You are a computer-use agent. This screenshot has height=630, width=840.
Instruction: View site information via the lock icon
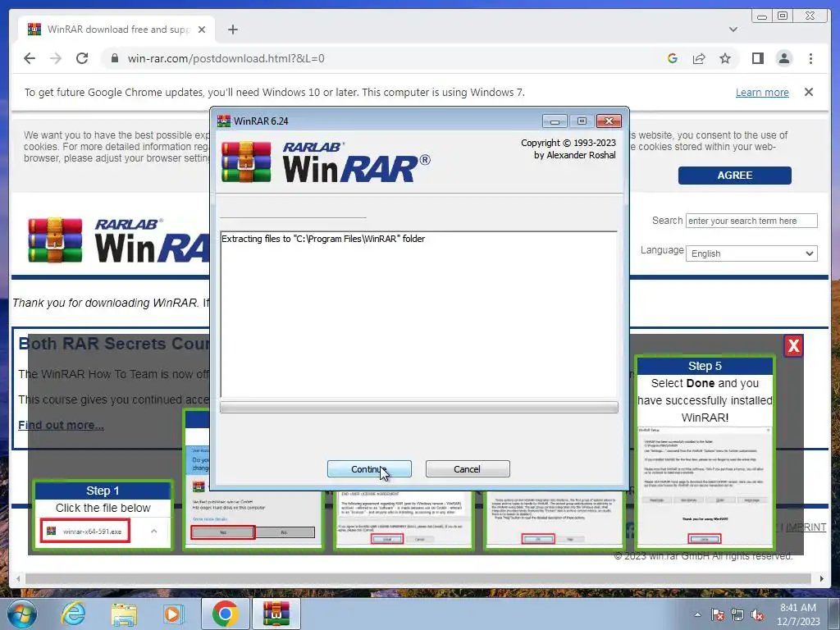[x=114, y=58]
